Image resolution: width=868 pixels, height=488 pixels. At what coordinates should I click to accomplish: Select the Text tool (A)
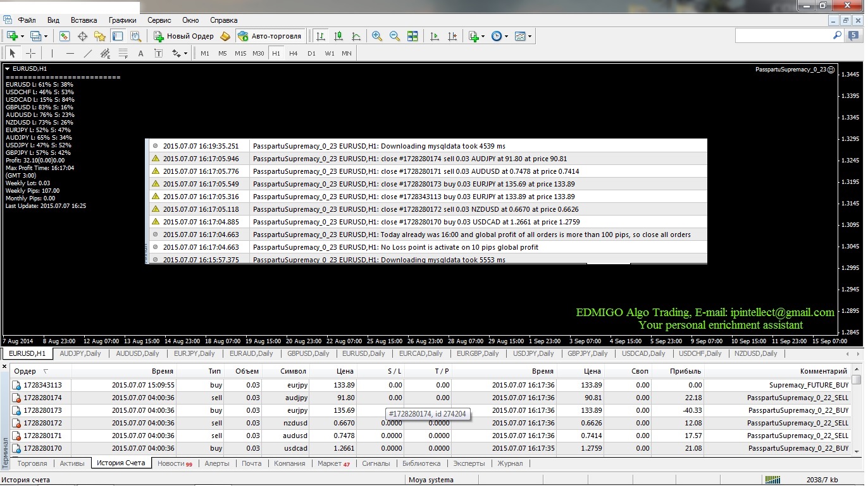(x=140, y=53)
